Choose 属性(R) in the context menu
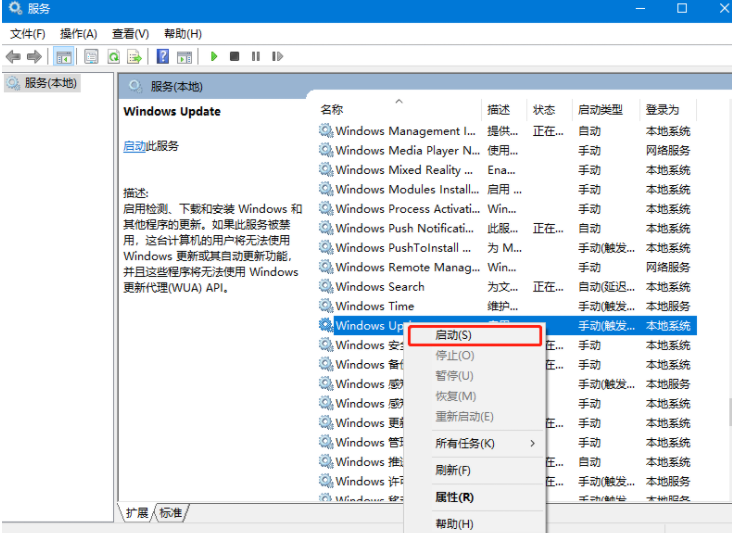This screenshot has height=533, width=732. point(475,497)
